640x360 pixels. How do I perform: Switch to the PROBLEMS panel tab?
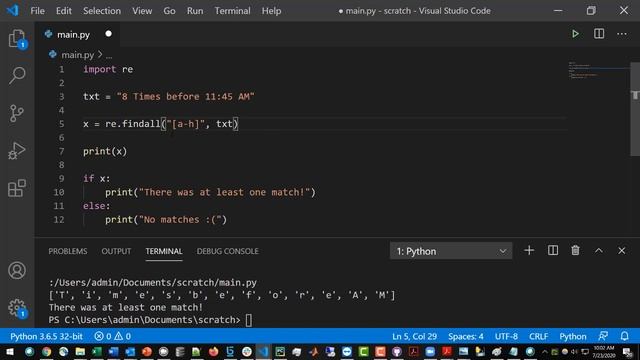68,251
